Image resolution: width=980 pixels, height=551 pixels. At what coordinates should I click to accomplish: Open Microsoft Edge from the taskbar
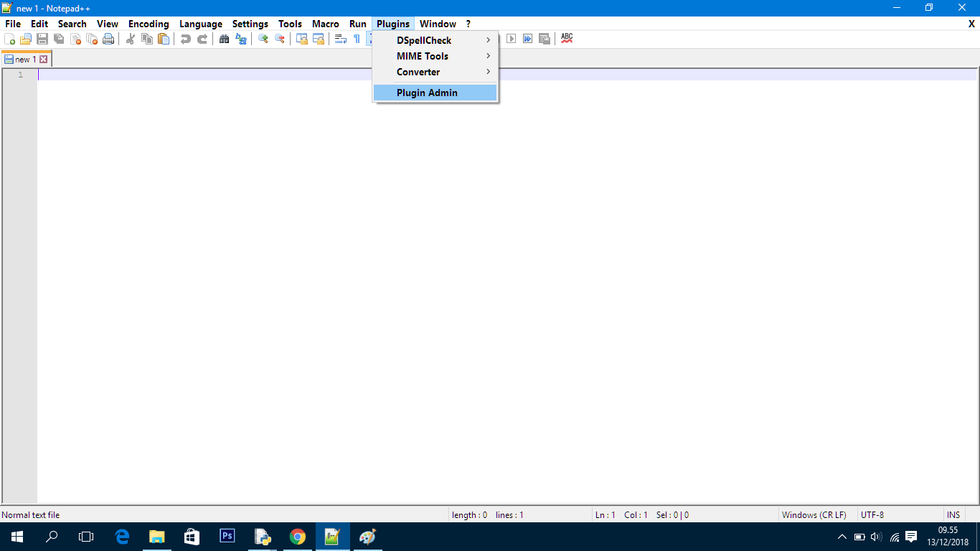tap(123, 537)
